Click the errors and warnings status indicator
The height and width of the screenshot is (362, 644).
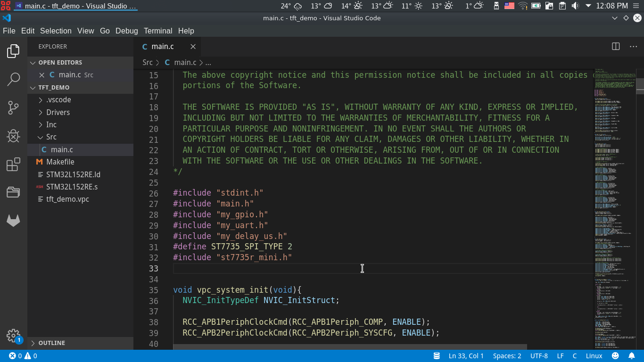(x=23, y=356)
